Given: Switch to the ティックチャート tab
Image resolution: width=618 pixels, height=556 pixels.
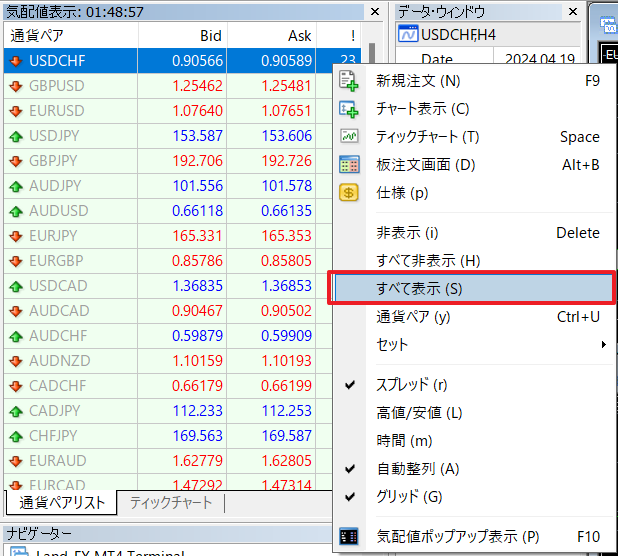Looking at the screenshot, I should (x=171, y=503).
